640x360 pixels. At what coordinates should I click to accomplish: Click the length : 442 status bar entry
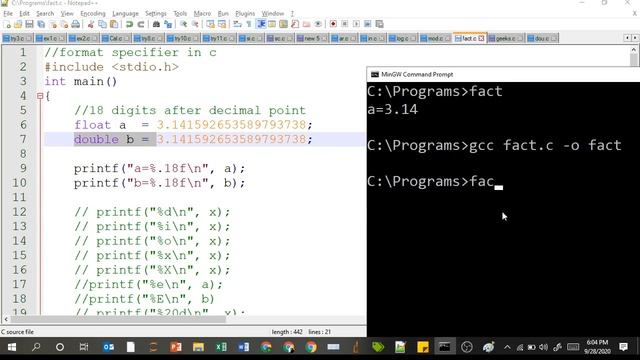click(x=287, y=332)
